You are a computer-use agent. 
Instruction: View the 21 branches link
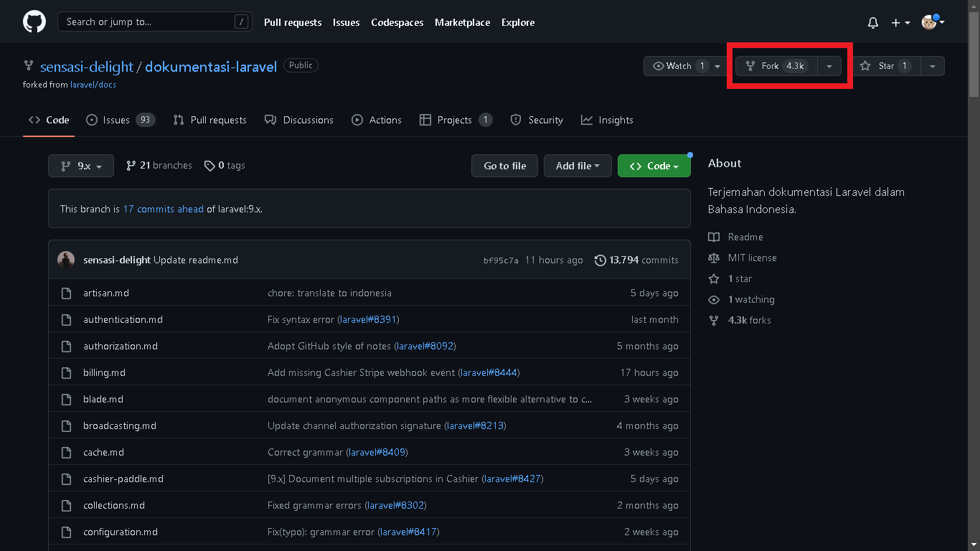159,166
